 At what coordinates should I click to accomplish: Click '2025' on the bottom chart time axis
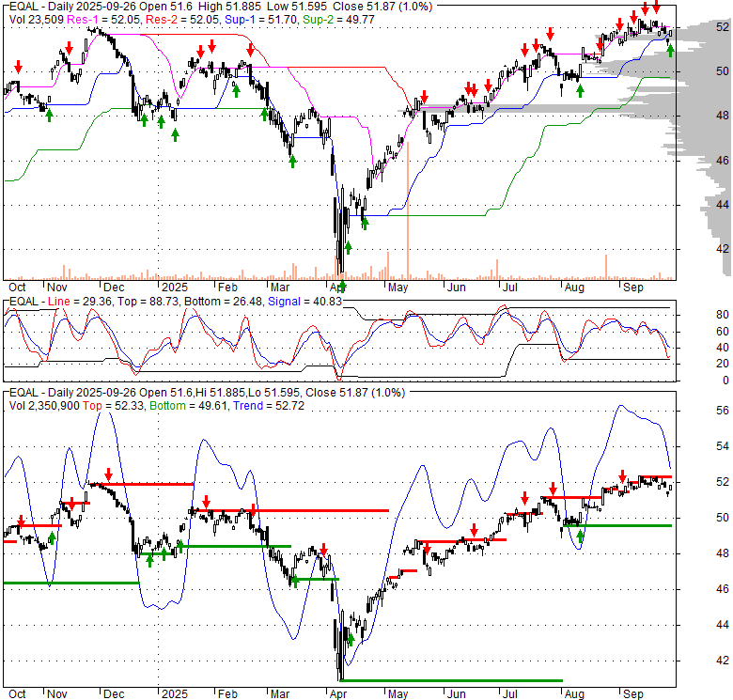click(175, 694)
